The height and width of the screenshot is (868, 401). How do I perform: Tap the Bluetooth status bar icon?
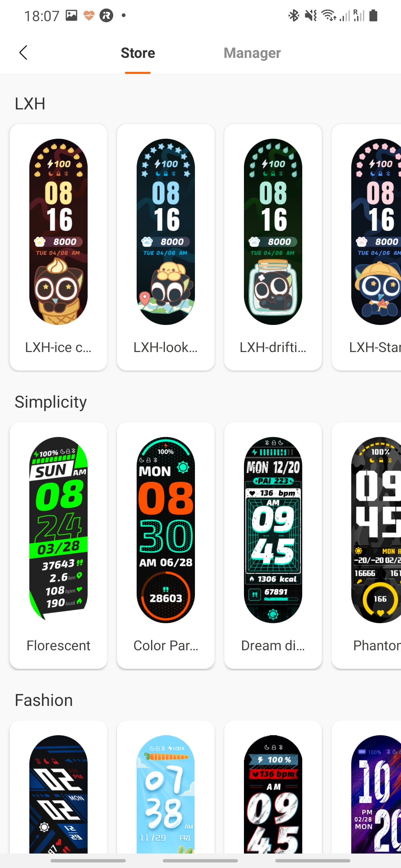(x=294, y=16)
